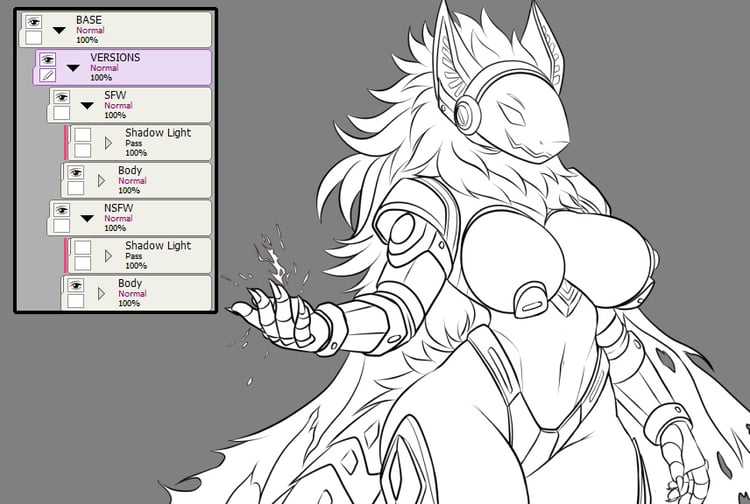This screenshot has height=504, width=750.
Task: Tick the empty box below BASE eye icon
Action: tap(33, 37)
